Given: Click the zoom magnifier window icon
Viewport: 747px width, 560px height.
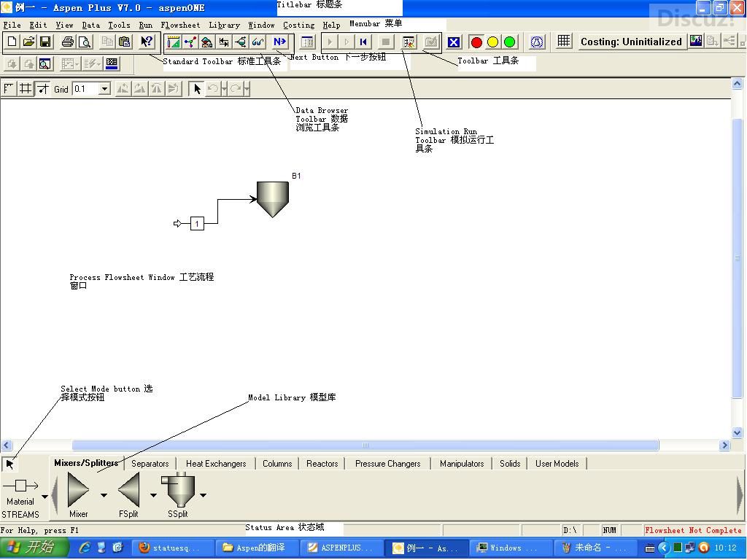Looking at the screenshot, I should (44, 63).
